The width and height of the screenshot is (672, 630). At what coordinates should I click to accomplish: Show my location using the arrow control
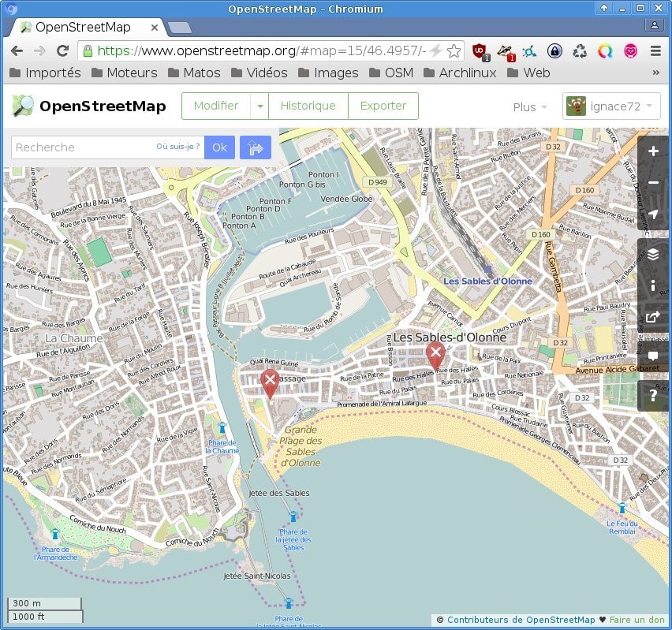click(653, 214)
